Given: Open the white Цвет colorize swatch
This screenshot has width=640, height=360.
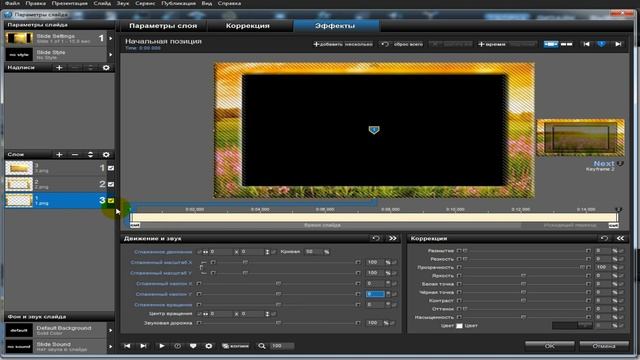Looking at the screenshot, I should pyautogui.click(x=459, y=326).
